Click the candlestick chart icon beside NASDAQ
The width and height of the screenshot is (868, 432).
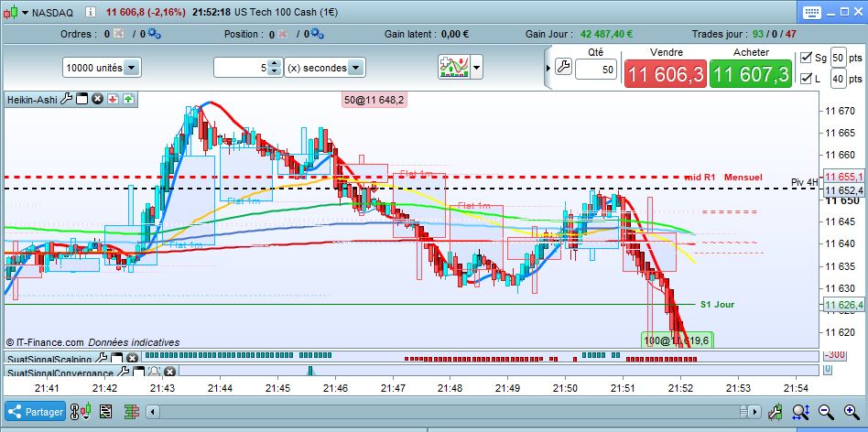[11, 12]
